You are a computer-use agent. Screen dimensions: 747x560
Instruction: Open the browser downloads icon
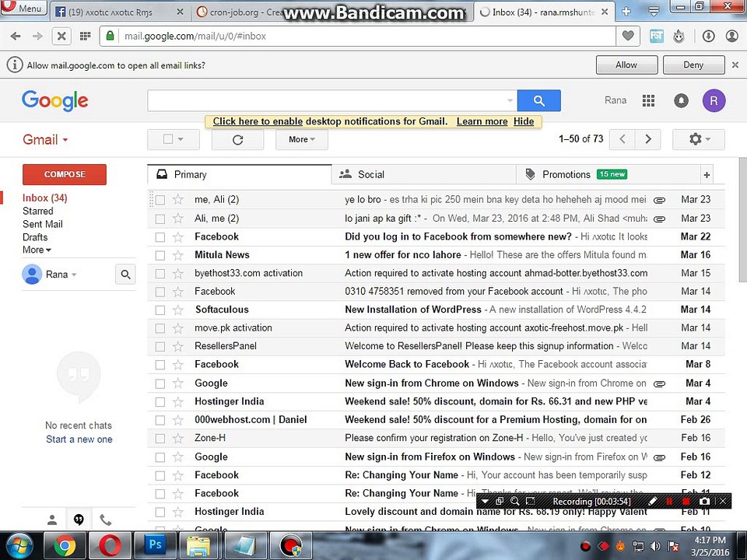708,37
